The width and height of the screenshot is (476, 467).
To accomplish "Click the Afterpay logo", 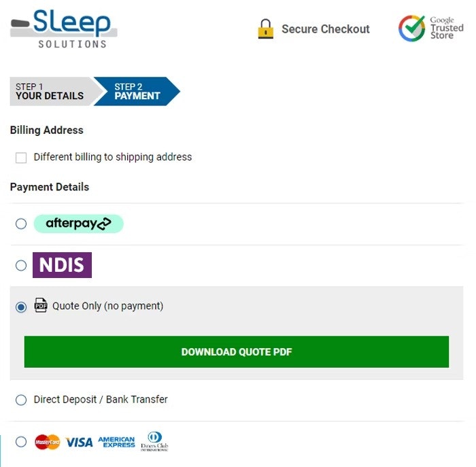I will click(x=78, y=224).
